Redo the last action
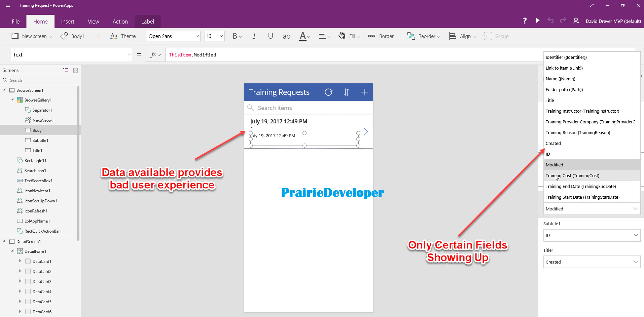 click(x=563, y=21)
